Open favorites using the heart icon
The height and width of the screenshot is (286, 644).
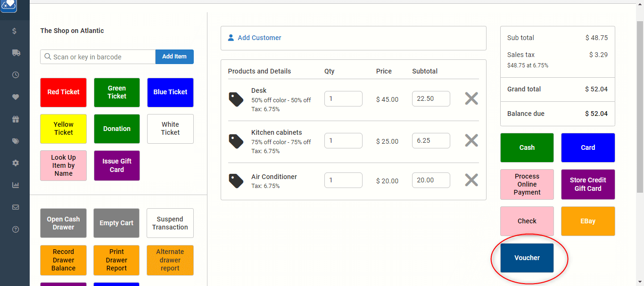click(15, 97)
